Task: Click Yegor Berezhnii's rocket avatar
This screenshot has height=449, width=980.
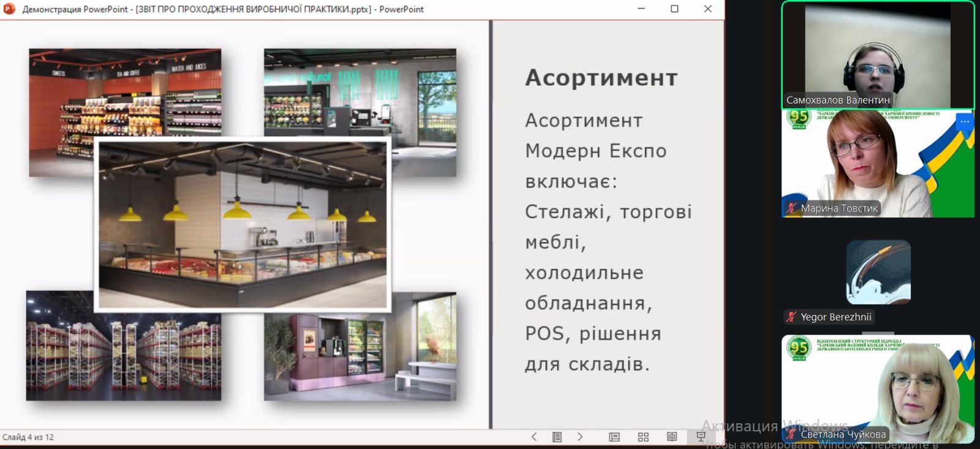Action: 878,272
